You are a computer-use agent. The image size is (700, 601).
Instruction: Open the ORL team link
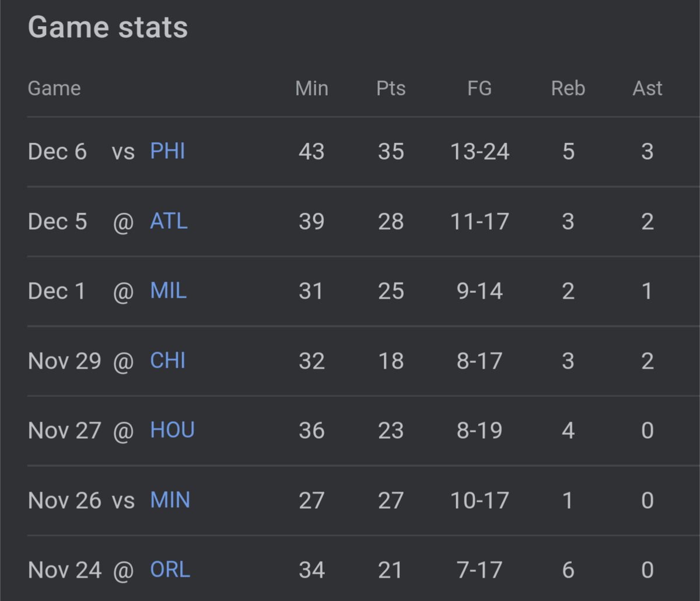[170, 569]
